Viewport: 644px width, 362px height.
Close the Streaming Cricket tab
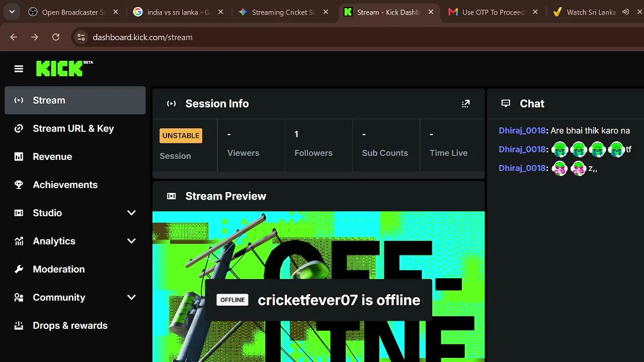(x=326, y=12)
